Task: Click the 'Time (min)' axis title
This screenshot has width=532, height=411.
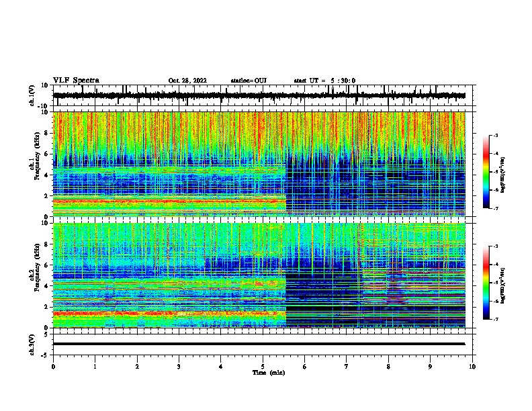Action: pyautogui.click(x=269, y=373)
